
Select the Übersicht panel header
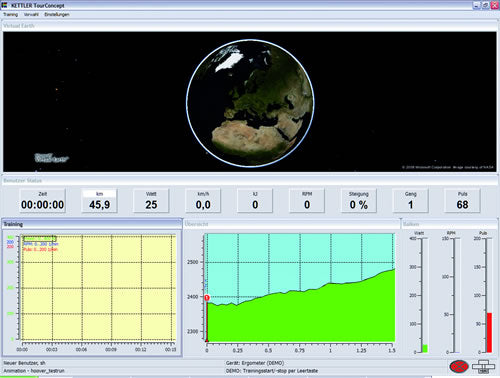click(292, 224)
